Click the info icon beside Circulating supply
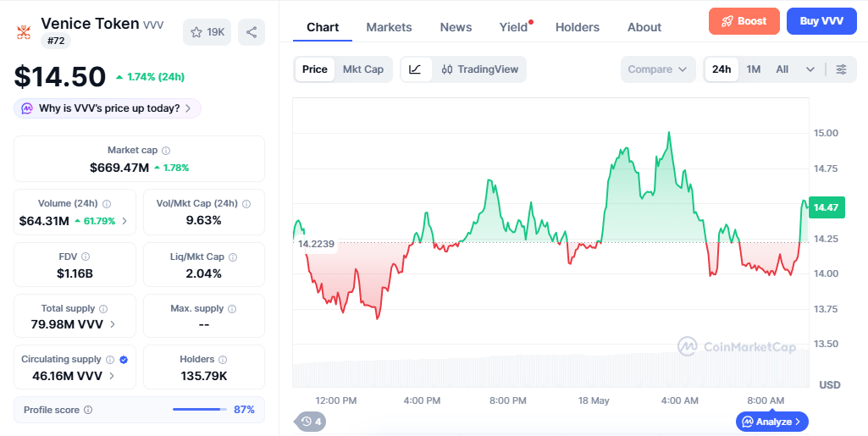 [110, 360]
